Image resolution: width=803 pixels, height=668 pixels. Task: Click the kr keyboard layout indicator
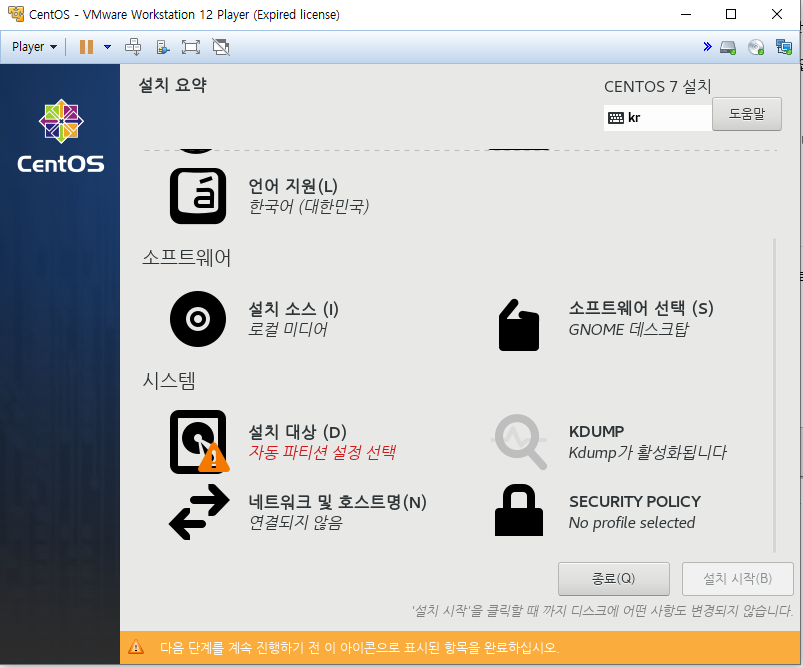[658, 118]
